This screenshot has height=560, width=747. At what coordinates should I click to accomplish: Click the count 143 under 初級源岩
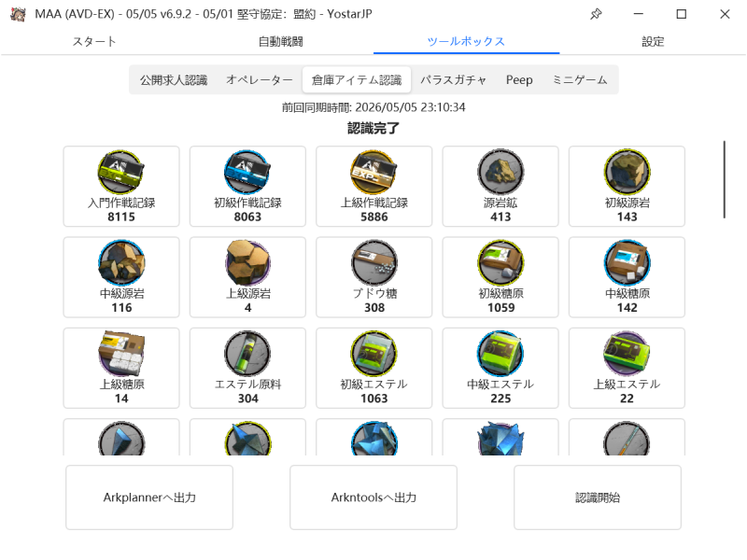pos(627,217)
